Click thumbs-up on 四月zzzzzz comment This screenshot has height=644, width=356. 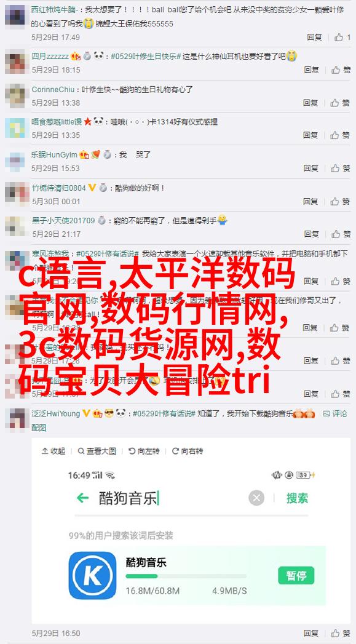pyautogui.click(x=336, y=70)
